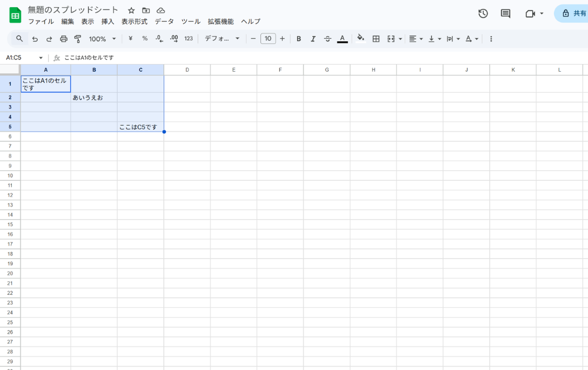Image resolution: width=588 pixels, height=370 pixels.
Task: Click the print icon in toolbar
Action: 64,39
